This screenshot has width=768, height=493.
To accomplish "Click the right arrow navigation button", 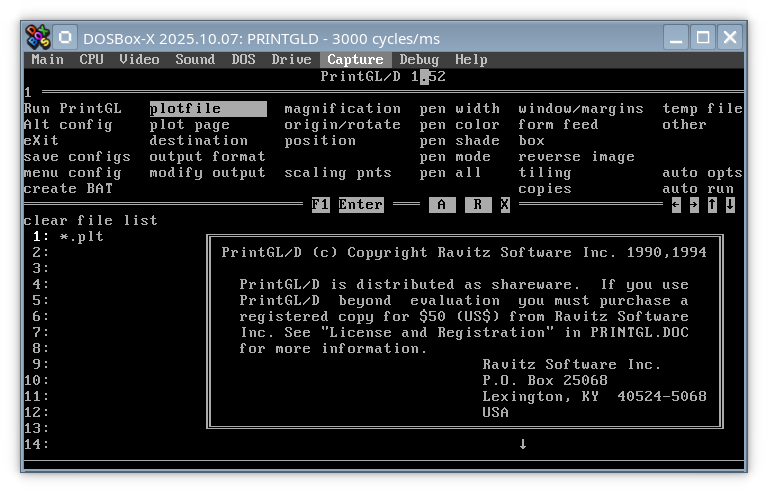I will [x=694, y=205].
